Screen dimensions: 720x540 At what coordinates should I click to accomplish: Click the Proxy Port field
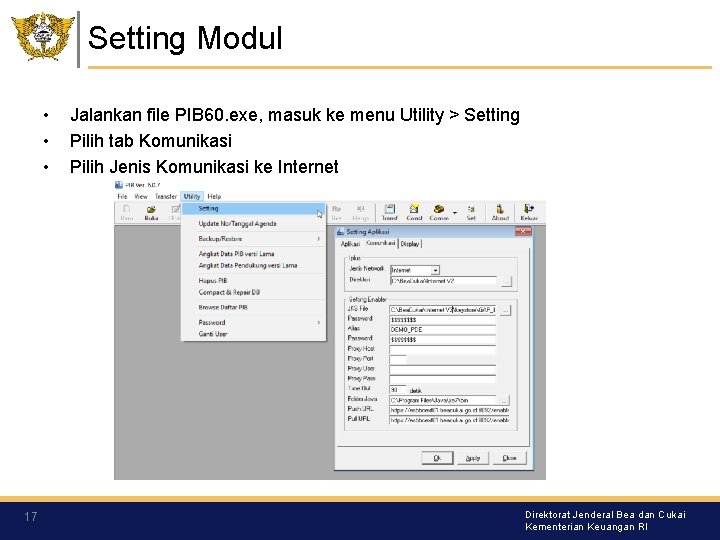pos(398,360)
